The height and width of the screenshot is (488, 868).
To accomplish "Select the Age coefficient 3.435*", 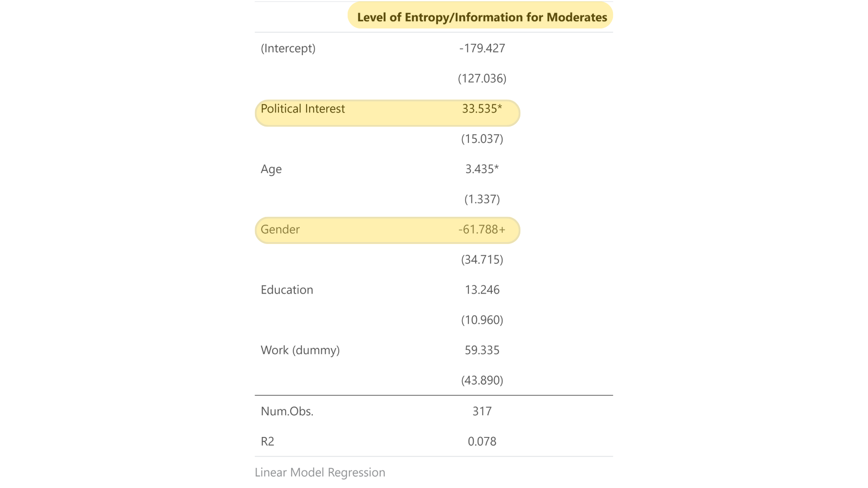I will coord(482,169).
